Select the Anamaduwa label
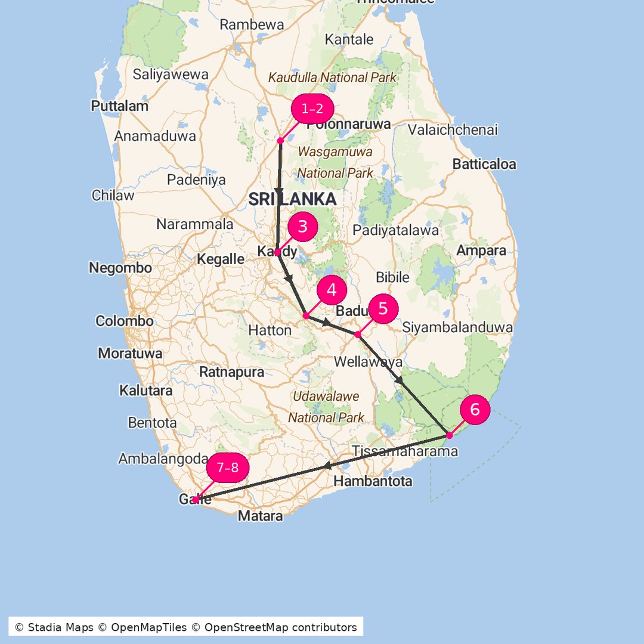 coord(155,136)
